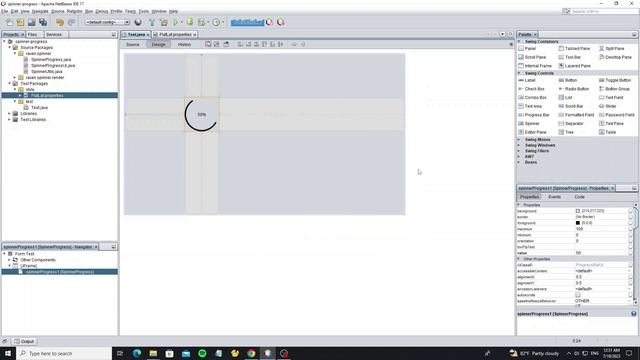
Task: Collapse the spinner-progress project node
Action: [4, 42]
